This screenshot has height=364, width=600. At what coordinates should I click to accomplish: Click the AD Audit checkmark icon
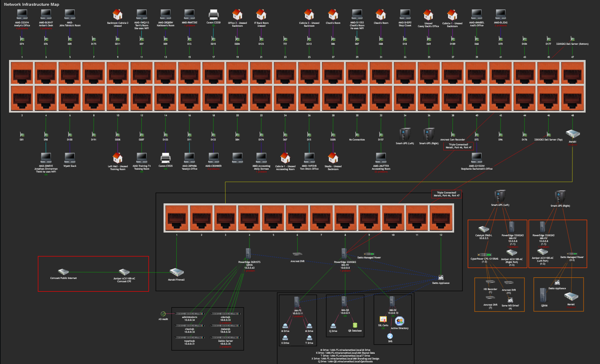(163, 314)
